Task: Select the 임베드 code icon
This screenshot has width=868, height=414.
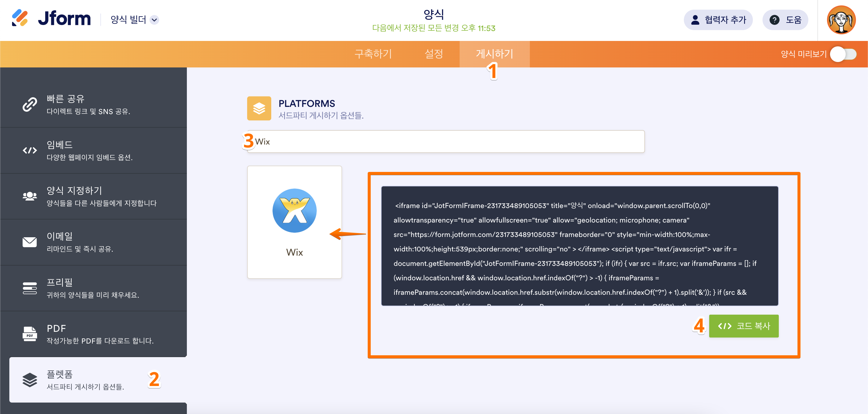Action: [x=30, y=151]
